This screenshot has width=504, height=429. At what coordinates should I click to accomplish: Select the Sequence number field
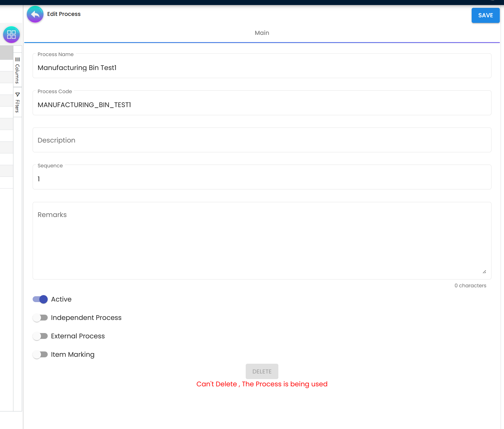coord(262,179)
